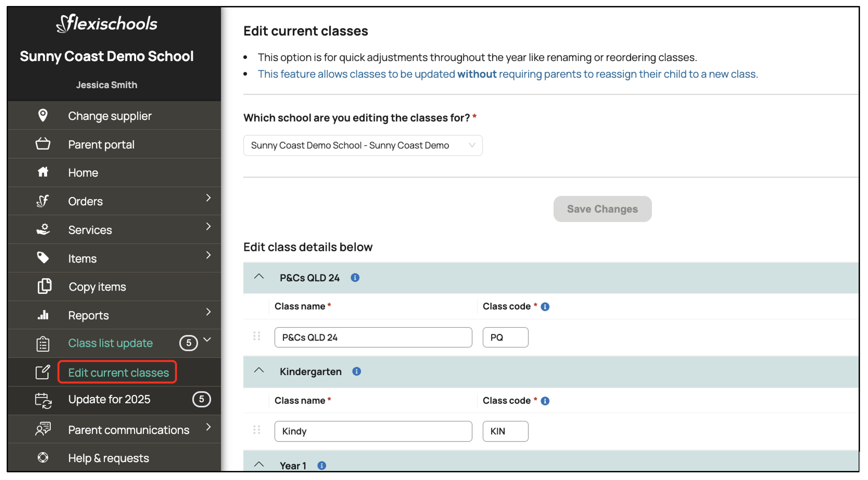
Task: Go to Home in the sidebar
Action: click(x=83, y=172)
